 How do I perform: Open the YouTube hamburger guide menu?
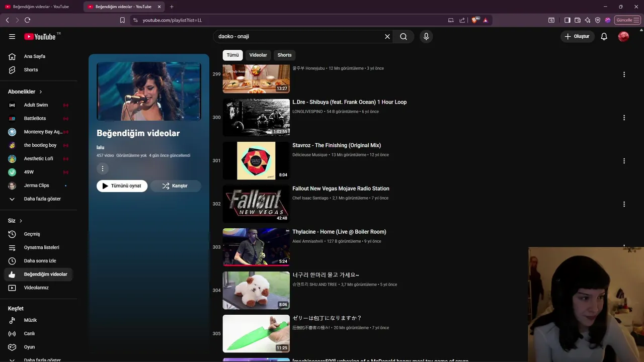click(12, 36)
